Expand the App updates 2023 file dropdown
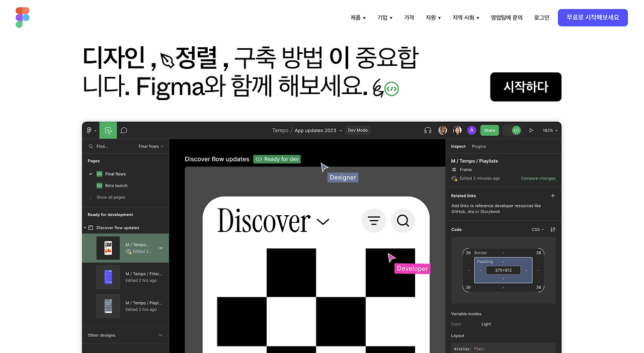644x353 pixels. pyautogui.click(x=340, y=130)
